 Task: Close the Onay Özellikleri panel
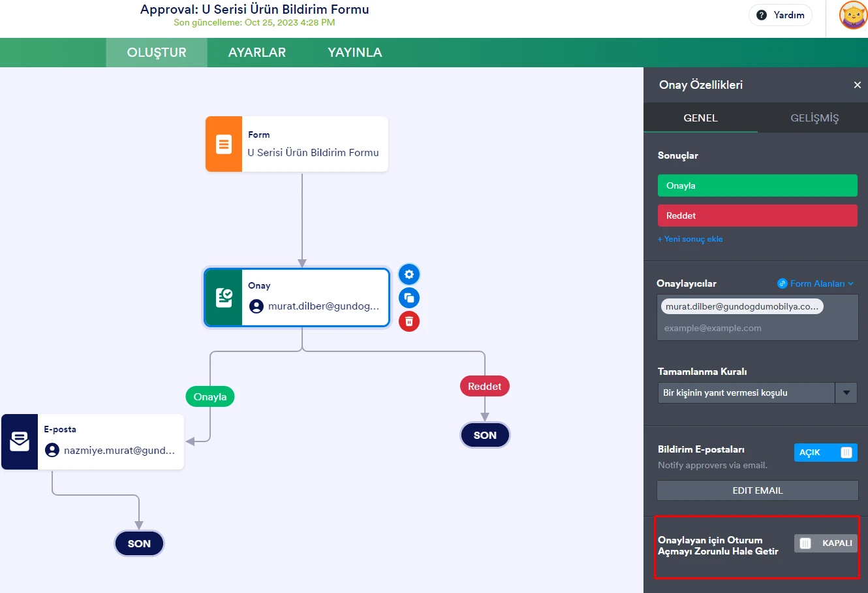(857, 85)
